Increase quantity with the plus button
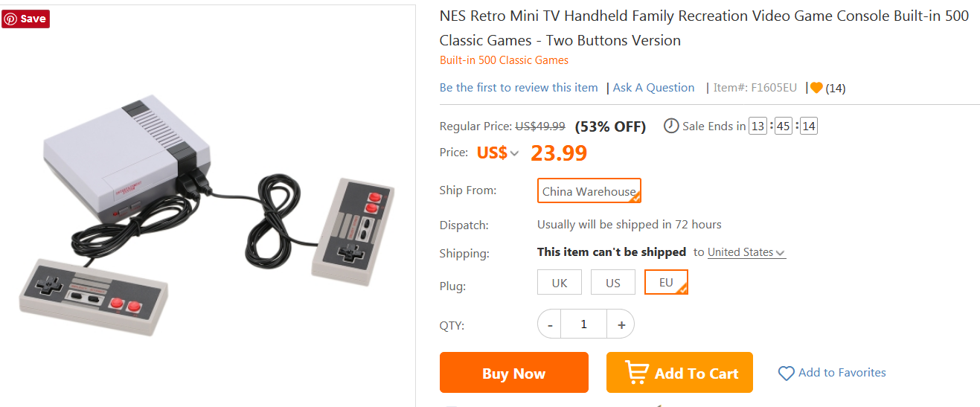Screen dimensions: 980x407 tap(621, 324)
